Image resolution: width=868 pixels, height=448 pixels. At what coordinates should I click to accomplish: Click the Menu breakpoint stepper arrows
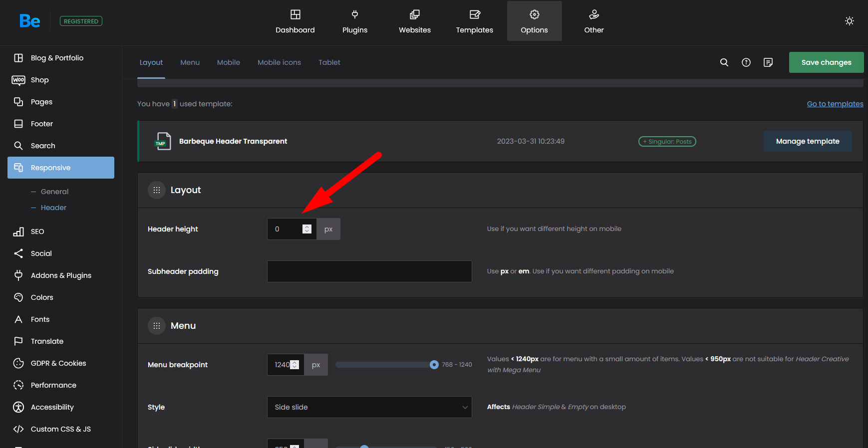click(x=294, y=365)
